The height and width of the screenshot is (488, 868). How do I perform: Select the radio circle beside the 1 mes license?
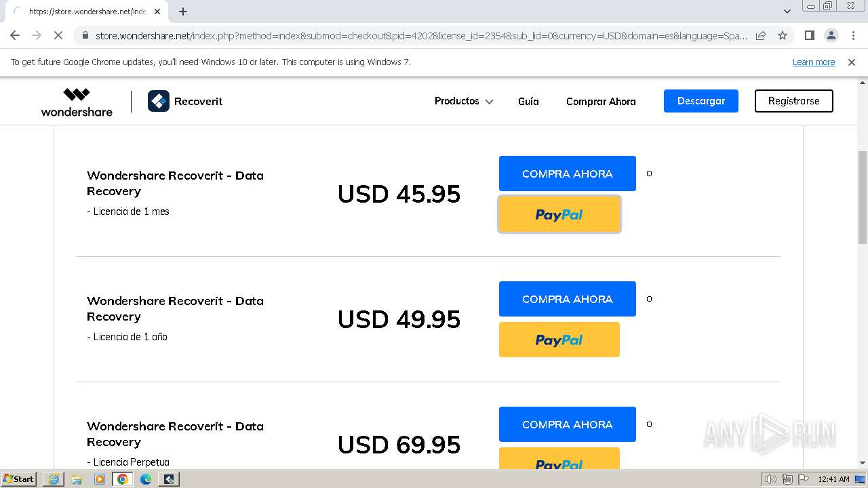pyautogui.click(x=649, y=174)
